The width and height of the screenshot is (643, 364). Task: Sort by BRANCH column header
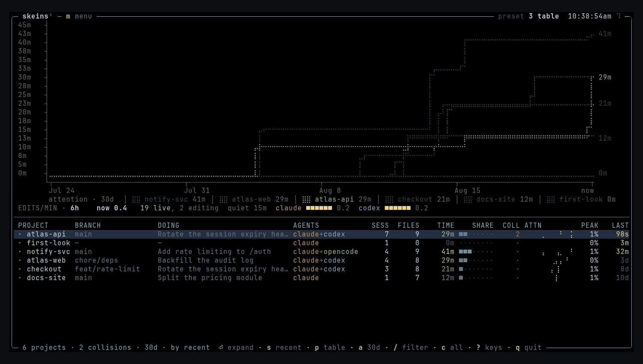point(88,225)
